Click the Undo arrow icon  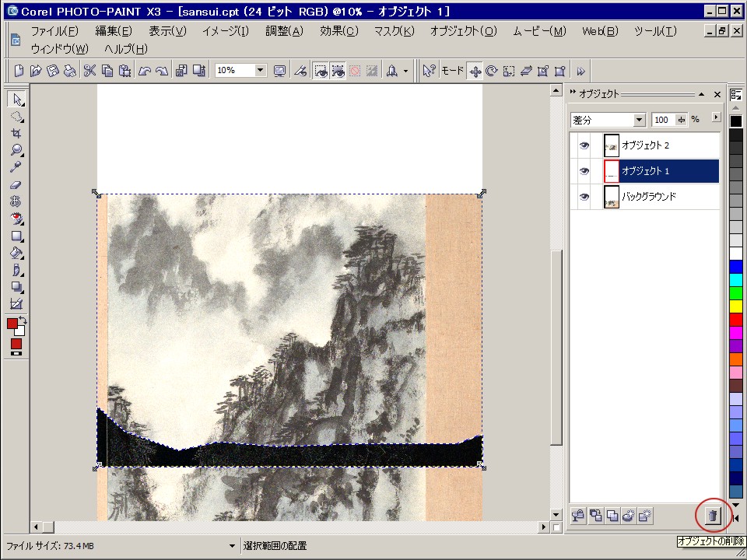coord(145,71)
